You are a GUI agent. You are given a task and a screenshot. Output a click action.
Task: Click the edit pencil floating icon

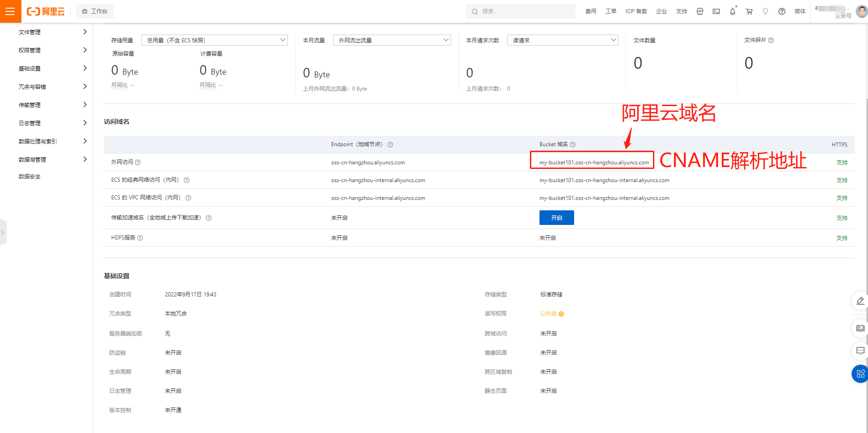pyautogui.click(x=860, y=301)
